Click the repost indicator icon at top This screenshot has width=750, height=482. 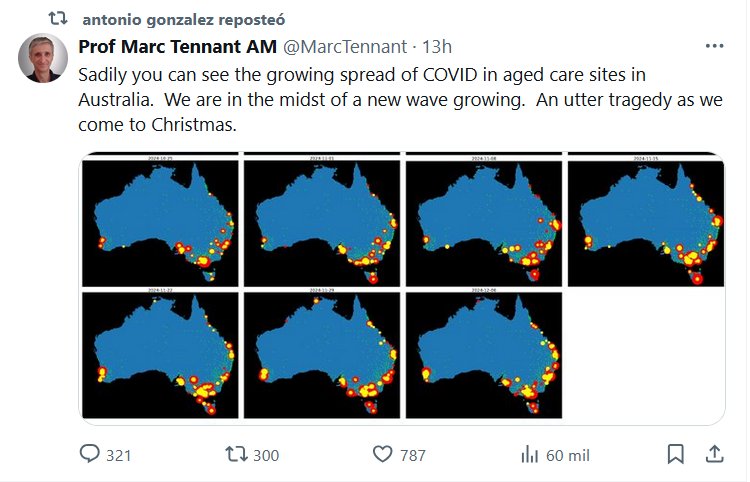58,19
